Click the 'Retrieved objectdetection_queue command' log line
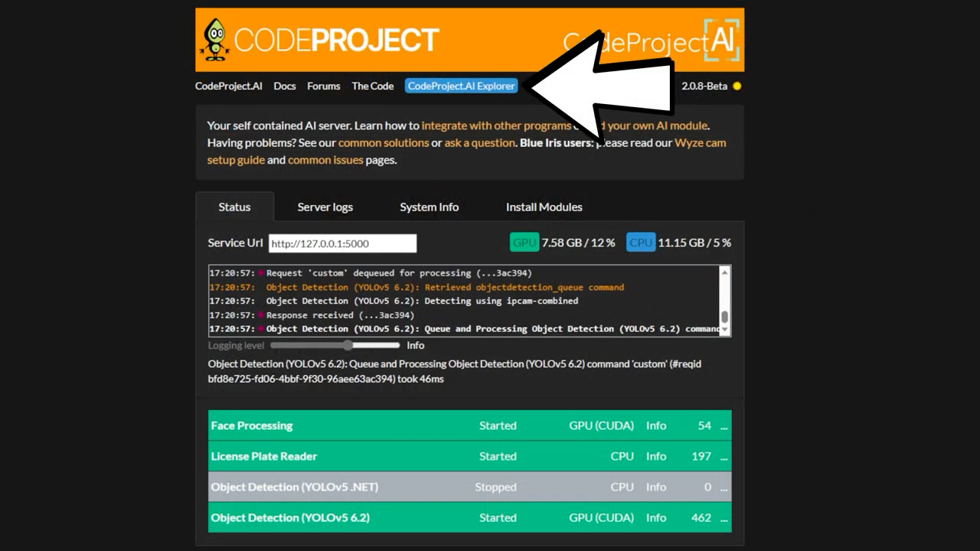 (445, 287)
